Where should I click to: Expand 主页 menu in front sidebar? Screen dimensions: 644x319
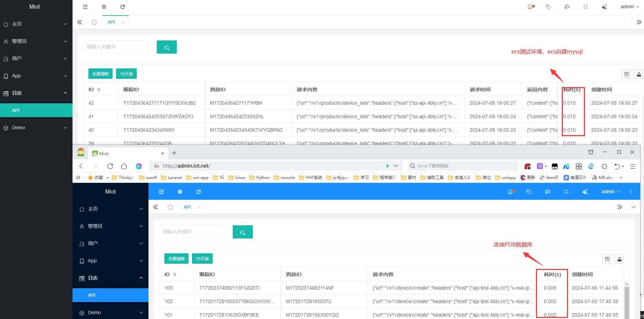(x=110, y=209)
